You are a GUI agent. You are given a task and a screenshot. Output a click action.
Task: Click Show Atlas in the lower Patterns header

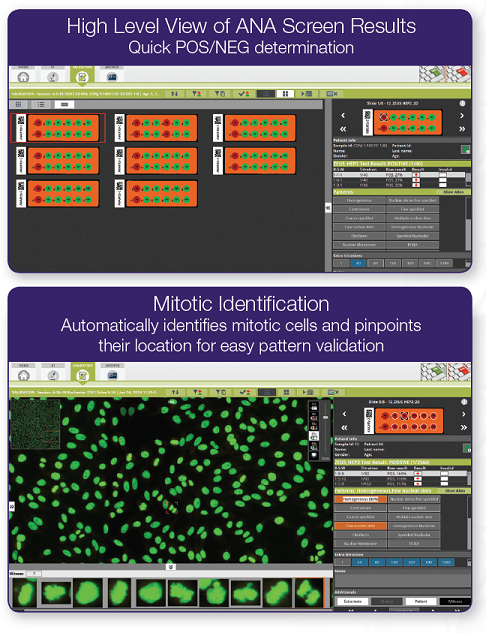pyautogui.click(x=455, y=490)
